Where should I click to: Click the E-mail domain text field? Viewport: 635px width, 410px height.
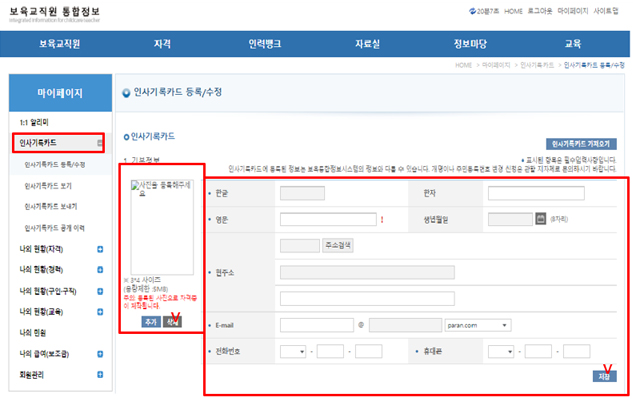click(x=405, y=325)
